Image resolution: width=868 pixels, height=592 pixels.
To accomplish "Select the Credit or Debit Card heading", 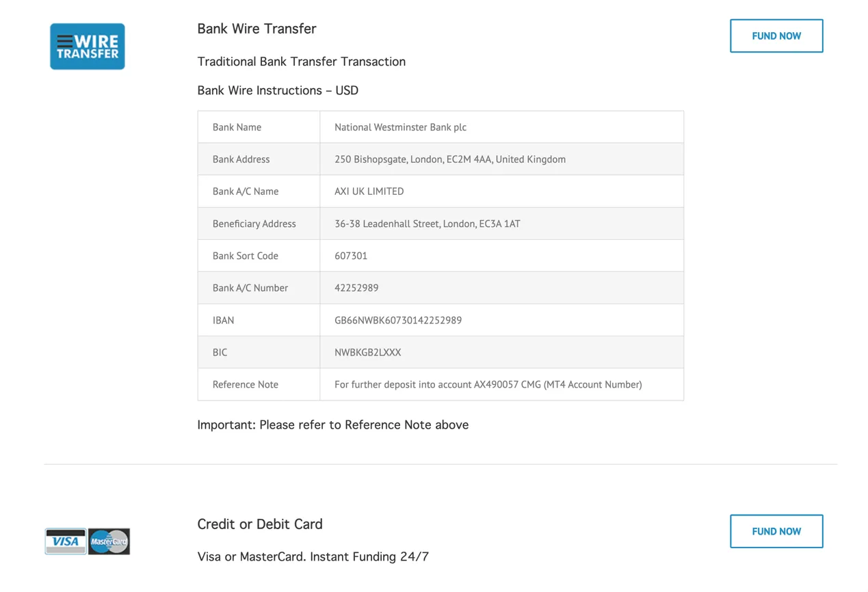I will pos(260,524).
